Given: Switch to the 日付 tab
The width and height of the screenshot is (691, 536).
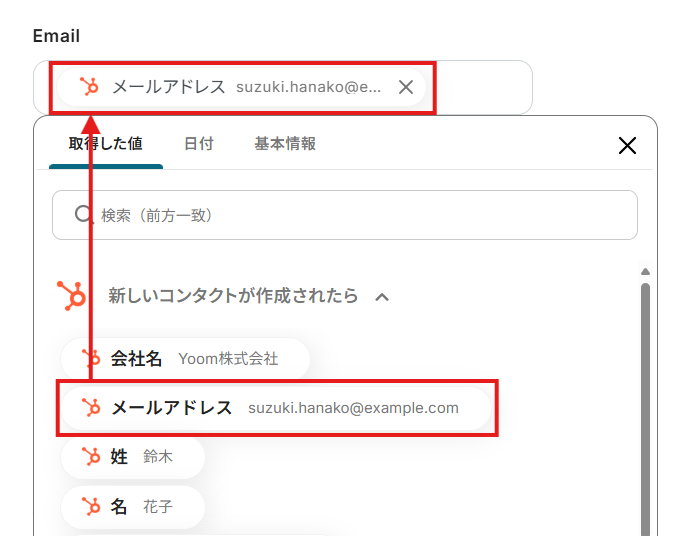Looking at the screenshot, I should click(198, 143).
